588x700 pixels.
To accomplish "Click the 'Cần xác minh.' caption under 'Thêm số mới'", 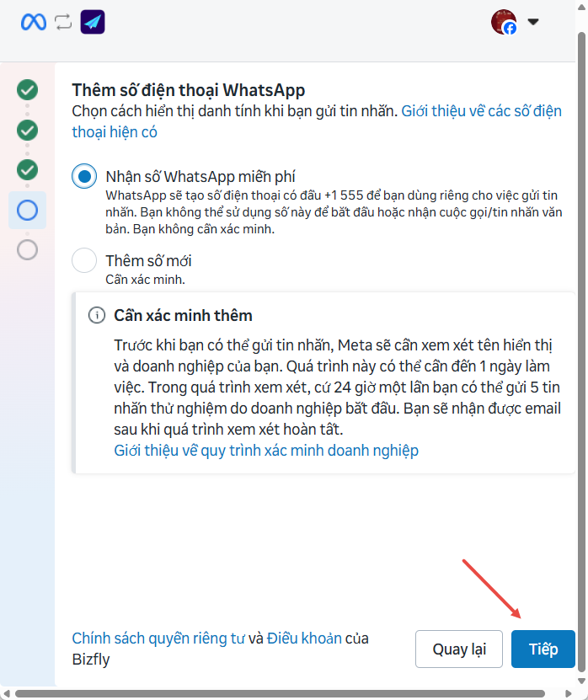I will [145, 280].
